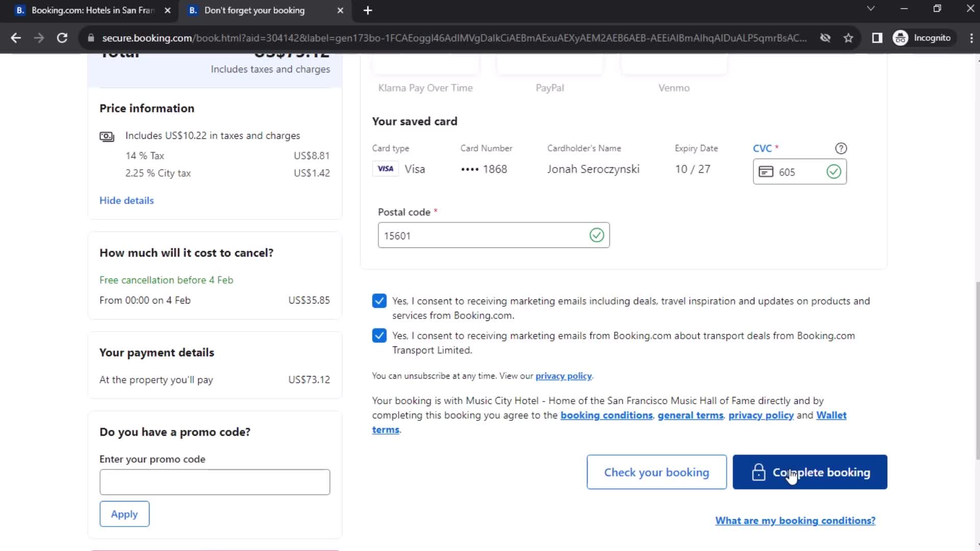Click the postal code green checkmark
The image size is (980, 551).
click(596, 235)
